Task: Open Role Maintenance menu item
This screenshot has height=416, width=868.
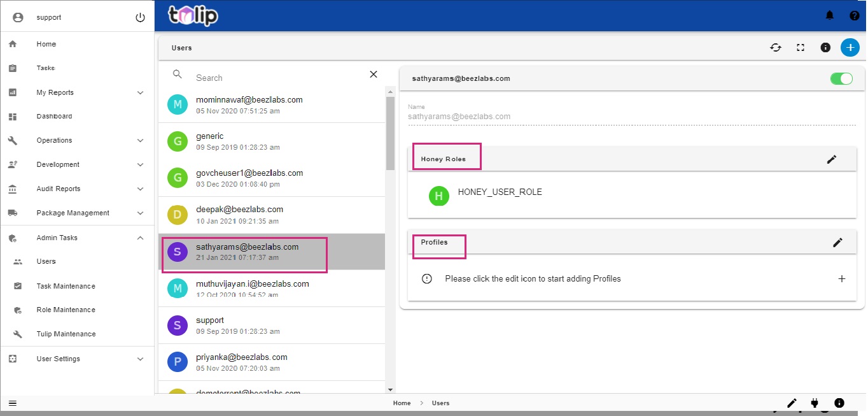Action: tap(66, 310)
